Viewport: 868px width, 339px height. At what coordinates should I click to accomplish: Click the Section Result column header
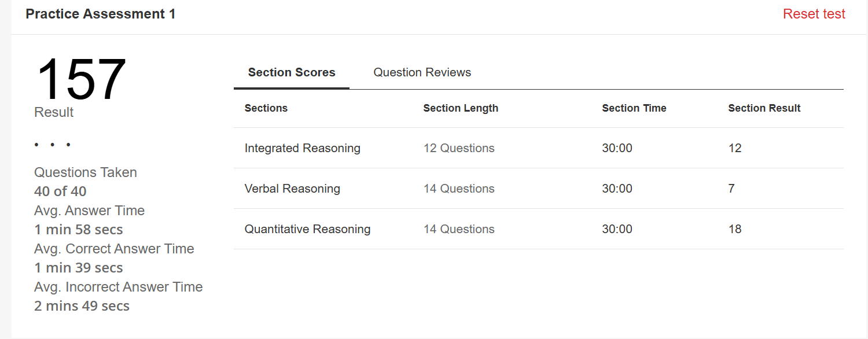764,108
